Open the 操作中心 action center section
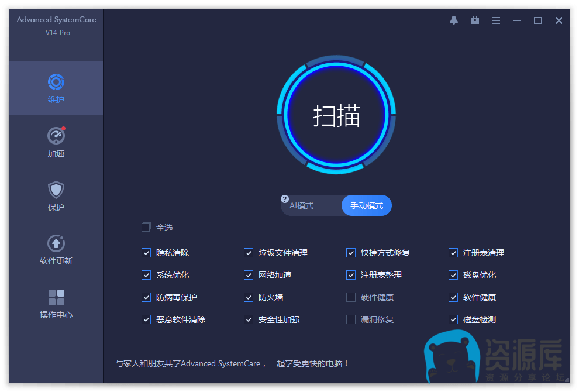 click(56, 304)
